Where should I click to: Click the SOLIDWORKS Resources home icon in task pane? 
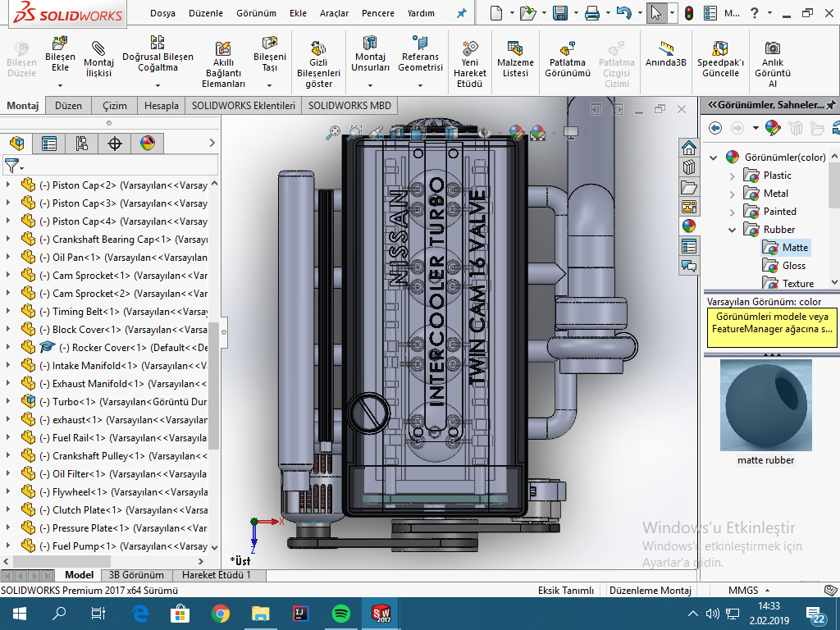pyautogui.click(x=689, y=148)
